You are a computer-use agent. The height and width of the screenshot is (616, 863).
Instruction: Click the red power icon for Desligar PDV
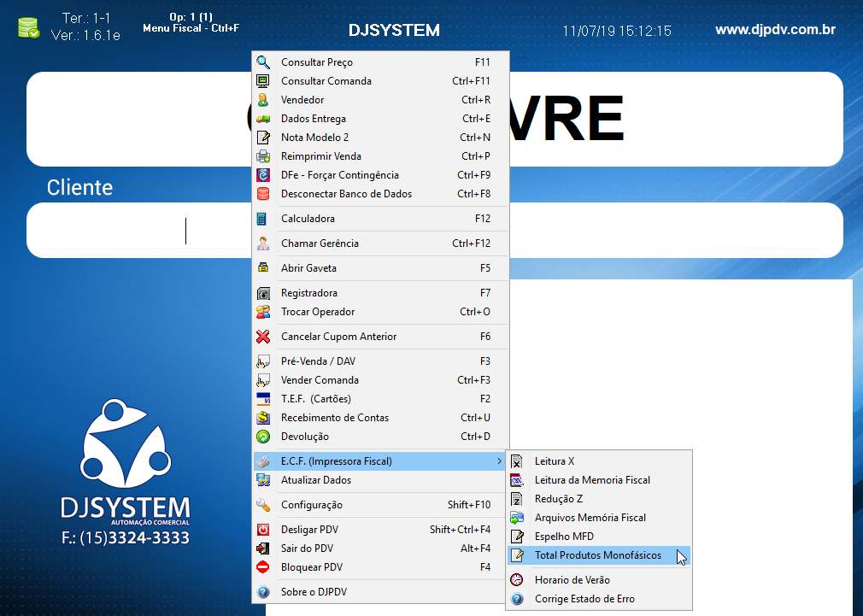coord(263,530)
